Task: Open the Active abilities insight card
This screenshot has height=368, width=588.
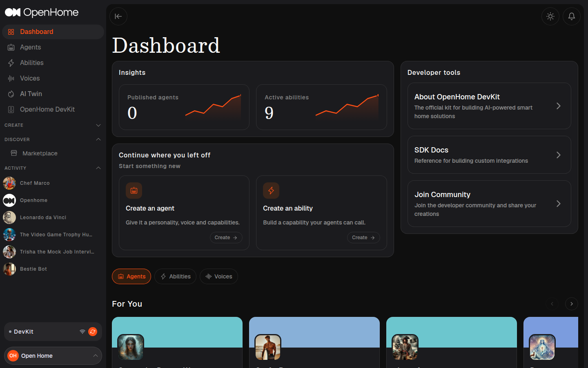Action: pyautogui.click(x=321, y=107)
